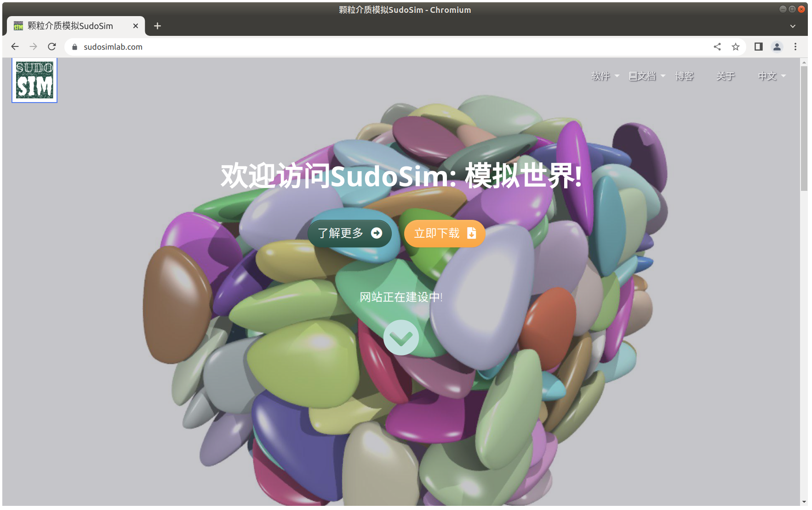The image size is (812, 510).
Task: Click the scroll-down checkmark circle icon
Action: (x=401, y=338)
